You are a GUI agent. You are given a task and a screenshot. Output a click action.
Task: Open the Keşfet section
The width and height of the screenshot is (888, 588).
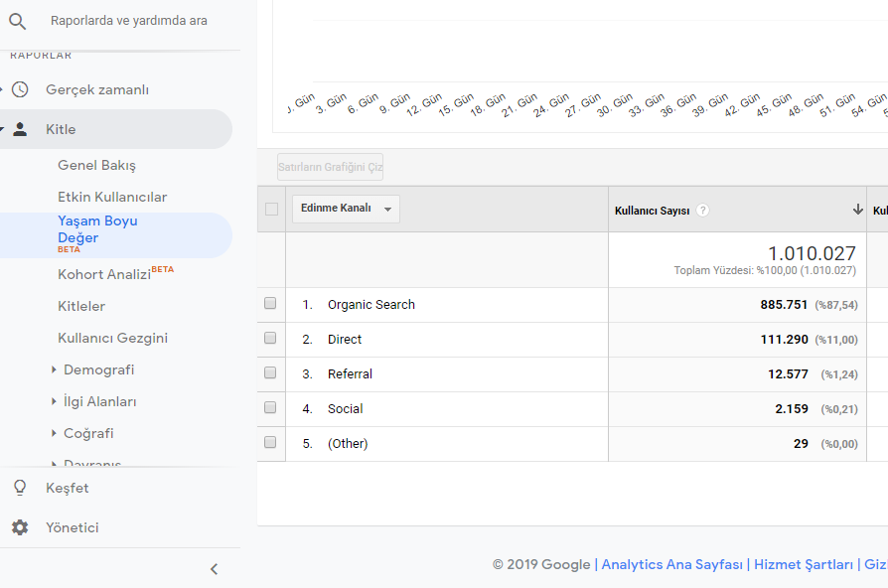click(x=68, y=489)
